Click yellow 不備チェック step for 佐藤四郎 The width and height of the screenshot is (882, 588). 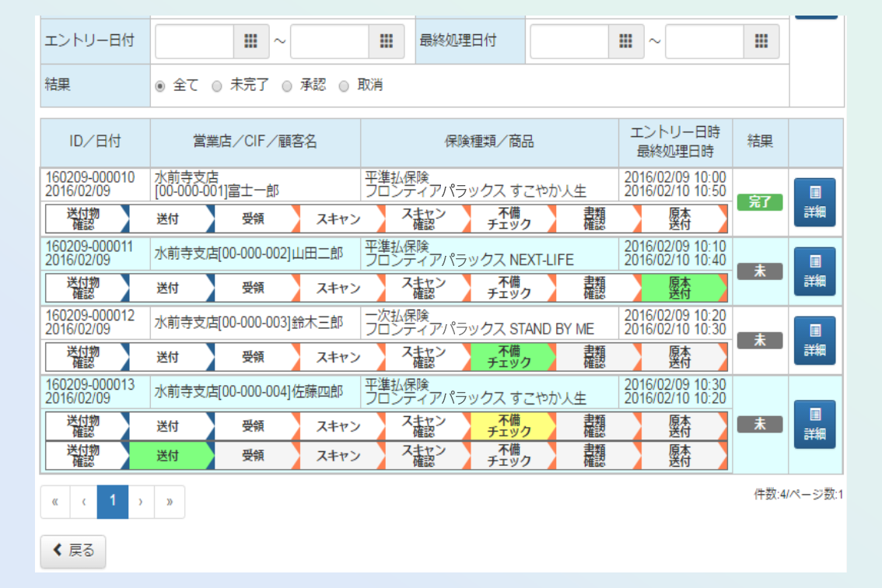click(x=510, y=425)
